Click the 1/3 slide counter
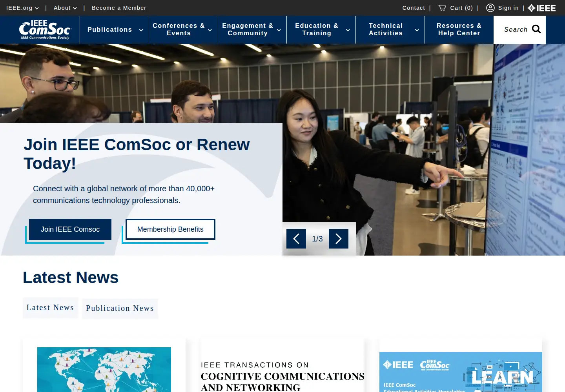565x392 pixels. point(317,239)
